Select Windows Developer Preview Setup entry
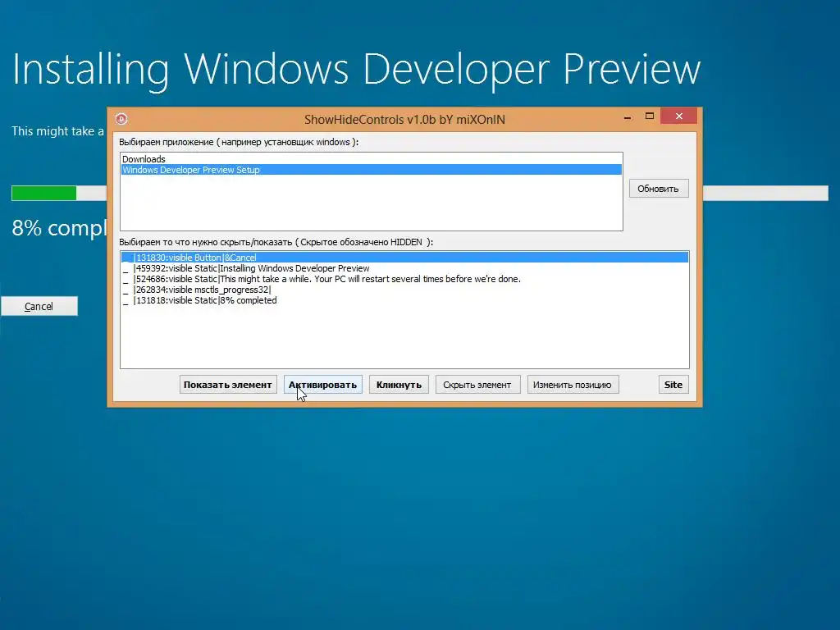This screenshot has height=630, width=840. pyautogui.click(x=372, y=170)
